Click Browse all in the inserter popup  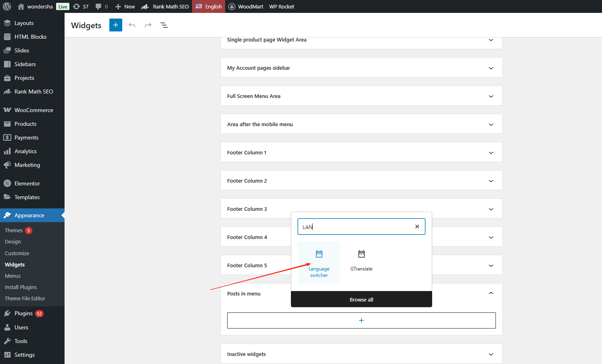[361, 300]
